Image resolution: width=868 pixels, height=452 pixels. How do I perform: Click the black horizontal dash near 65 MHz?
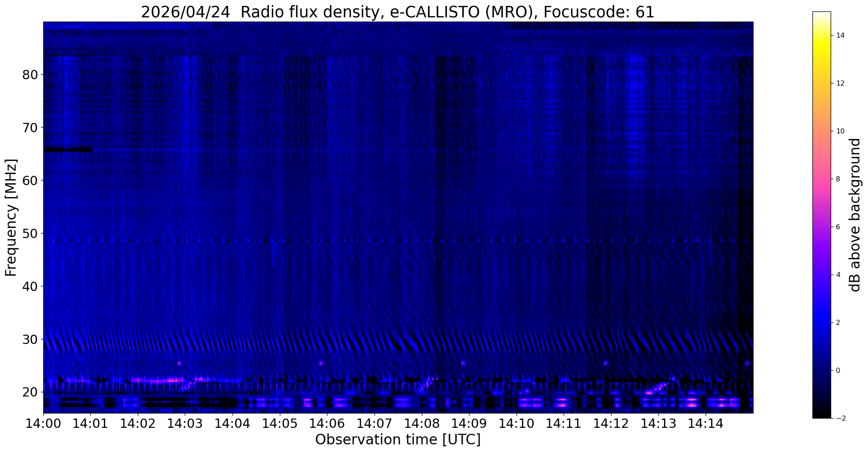point(68,150)
